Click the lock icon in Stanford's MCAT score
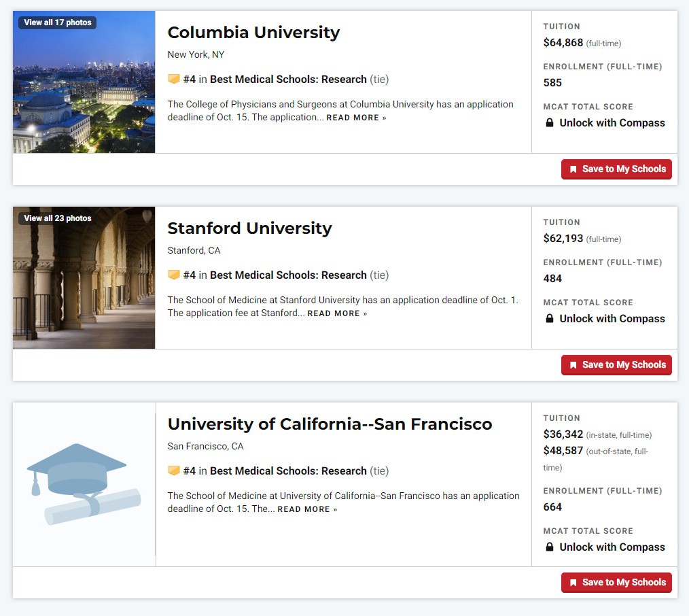 point(549,318)
